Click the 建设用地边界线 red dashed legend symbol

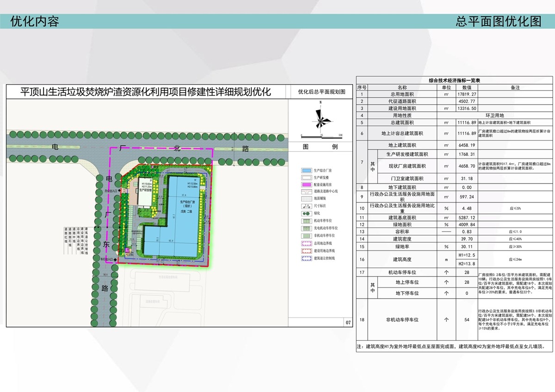tap(305, 251)
